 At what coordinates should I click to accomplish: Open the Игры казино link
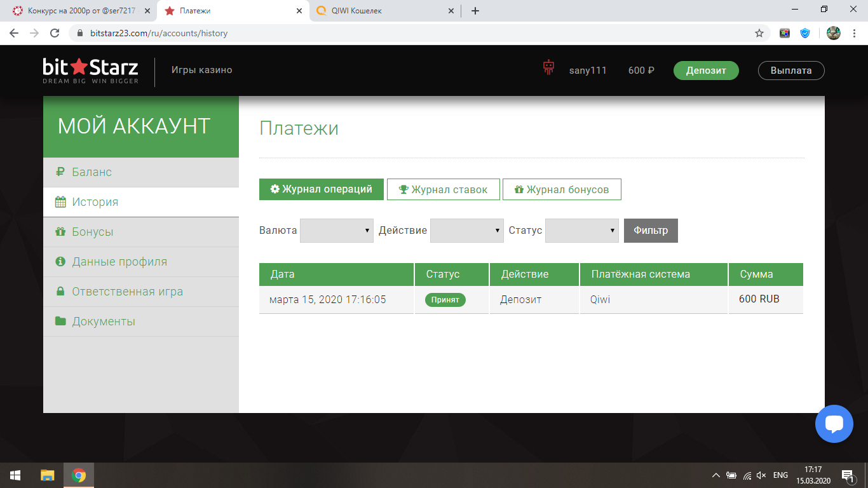click(x=202, y=70)
